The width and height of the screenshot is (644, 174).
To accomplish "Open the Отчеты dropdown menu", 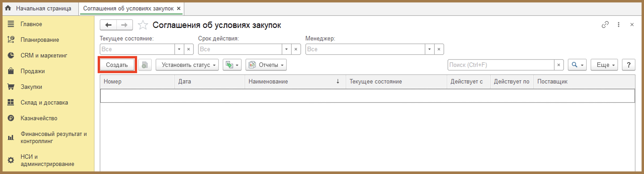I will coord(266,65).
